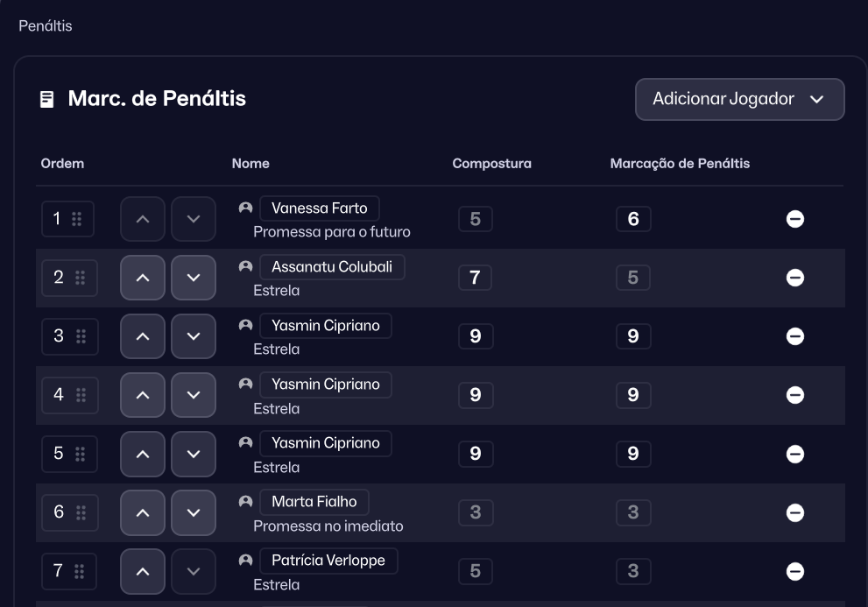Move Assanatu Colubali up one position
This screenshot has width=868, height=607.
click(x=143, y=278)
